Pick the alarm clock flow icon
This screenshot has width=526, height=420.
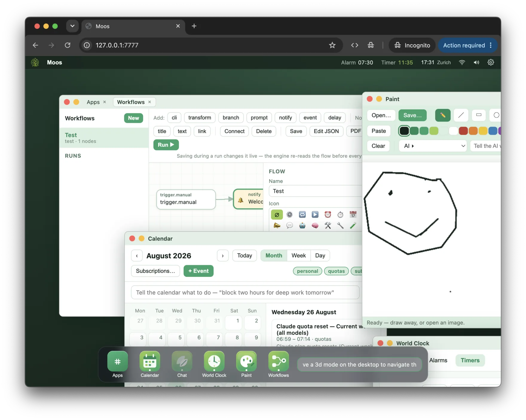[x=328, y=215]
